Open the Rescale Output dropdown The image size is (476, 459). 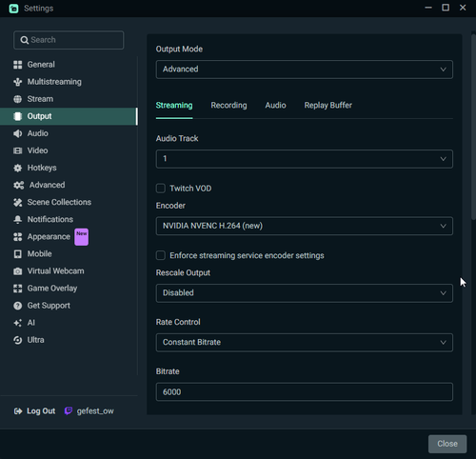pos(305,292)
